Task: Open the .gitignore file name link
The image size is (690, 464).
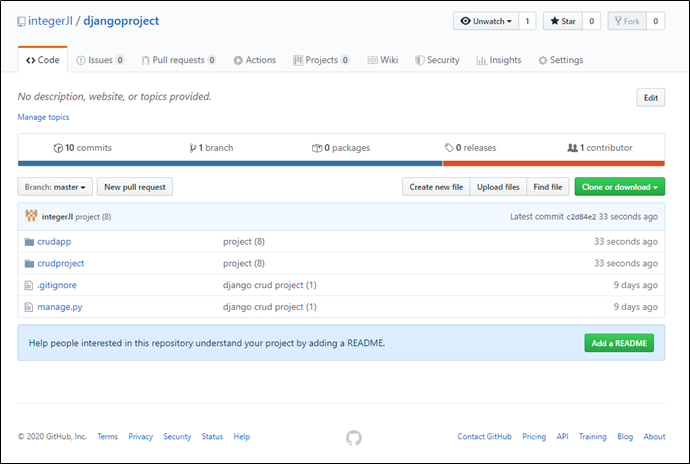Action: coord(57,285)
